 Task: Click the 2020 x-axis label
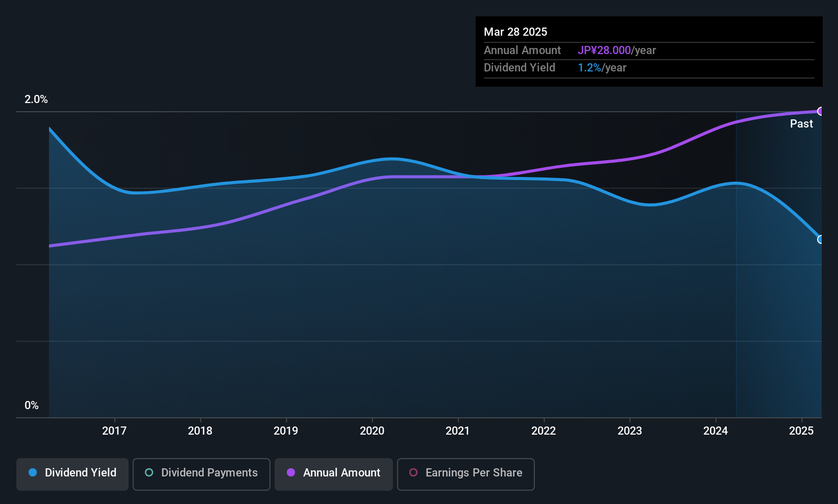[372, 431]
